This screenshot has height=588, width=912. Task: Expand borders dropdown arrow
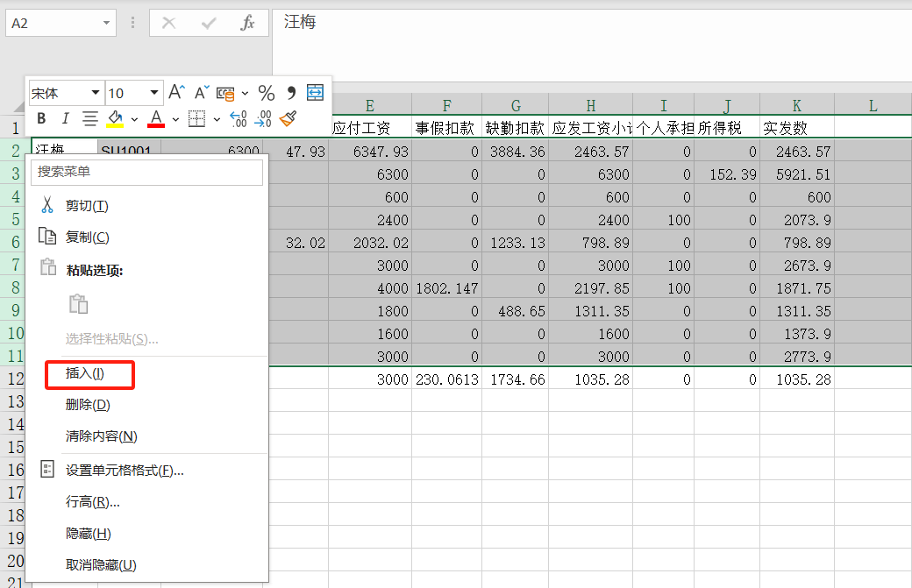point(217,119)
